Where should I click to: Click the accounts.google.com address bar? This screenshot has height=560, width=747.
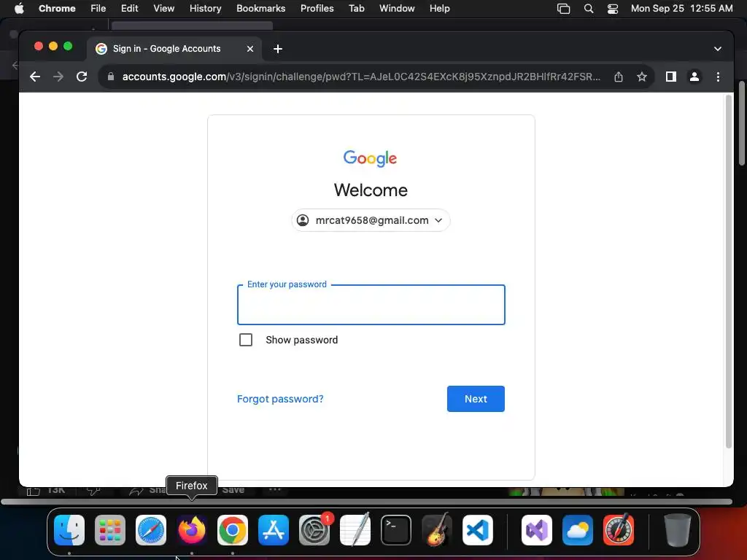click(360, 77)
